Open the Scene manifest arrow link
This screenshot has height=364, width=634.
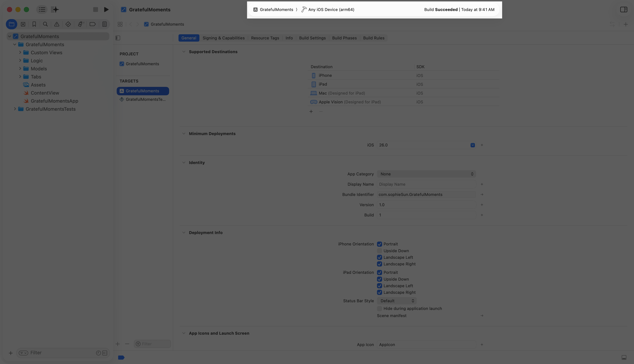482,316
